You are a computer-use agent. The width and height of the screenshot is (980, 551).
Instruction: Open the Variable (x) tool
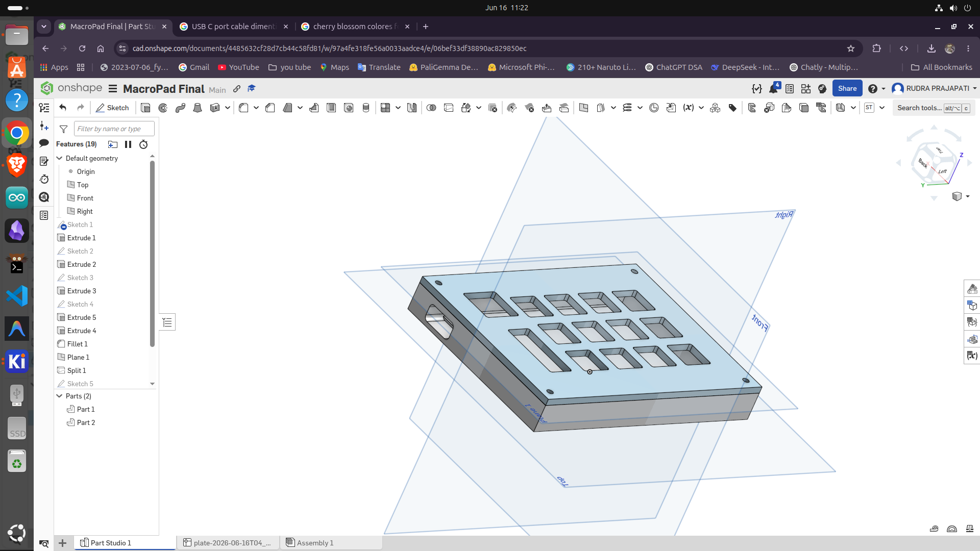tap(689, 108)
